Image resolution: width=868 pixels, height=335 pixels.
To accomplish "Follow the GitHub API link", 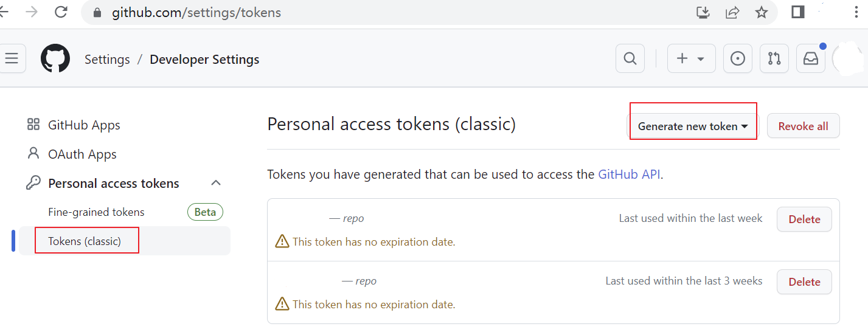I will click(x=630, y=174).
